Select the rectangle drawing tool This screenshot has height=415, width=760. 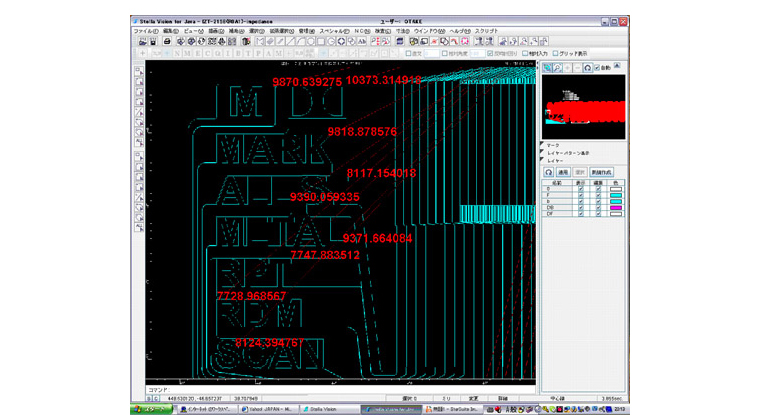coord(321,42)
